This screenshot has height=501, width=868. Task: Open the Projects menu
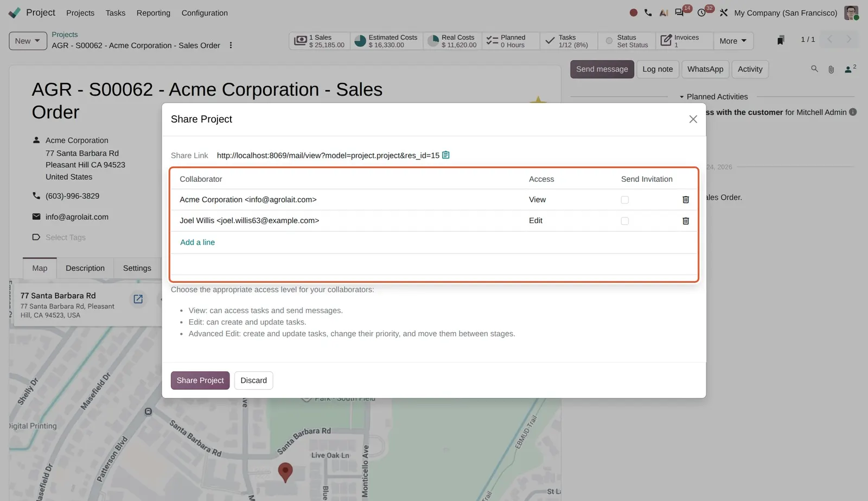point(80,12)
